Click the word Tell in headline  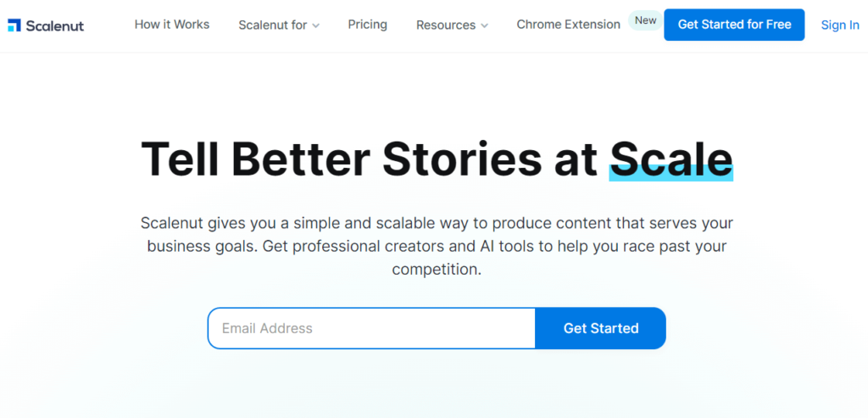pos(180,159)
